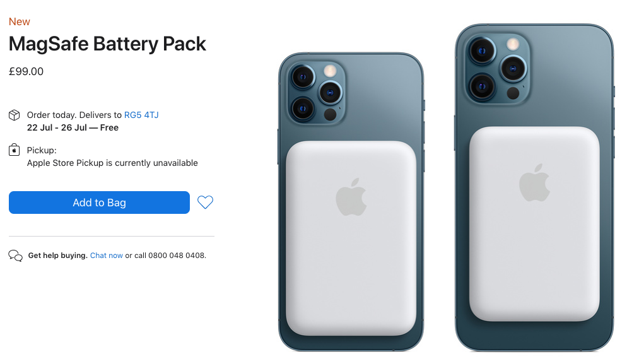Click the Apple Store pickup bag icon
The image size is (627, 364).
point(14,150)
